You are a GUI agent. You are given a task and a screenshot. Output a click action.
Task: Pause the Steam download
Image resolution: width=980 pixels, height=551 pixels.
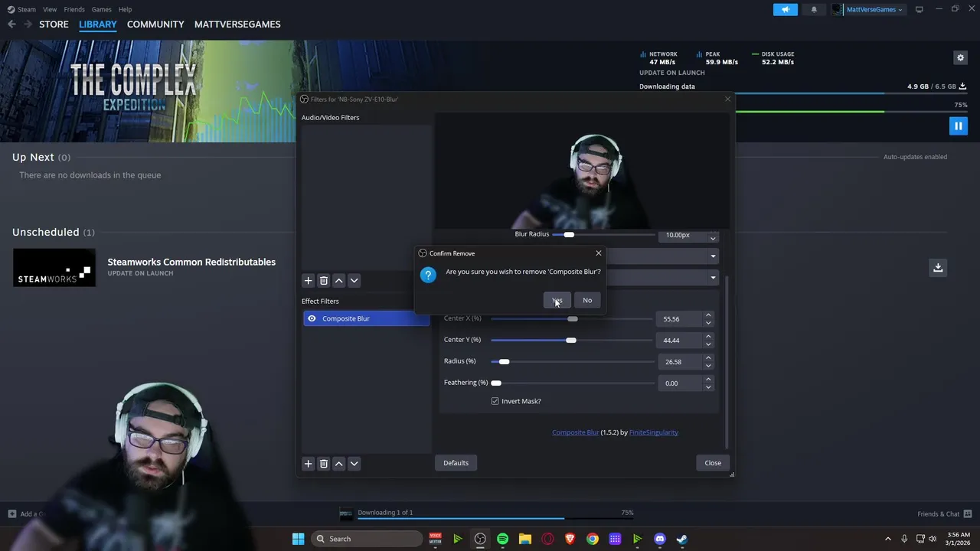click(958, 126)
